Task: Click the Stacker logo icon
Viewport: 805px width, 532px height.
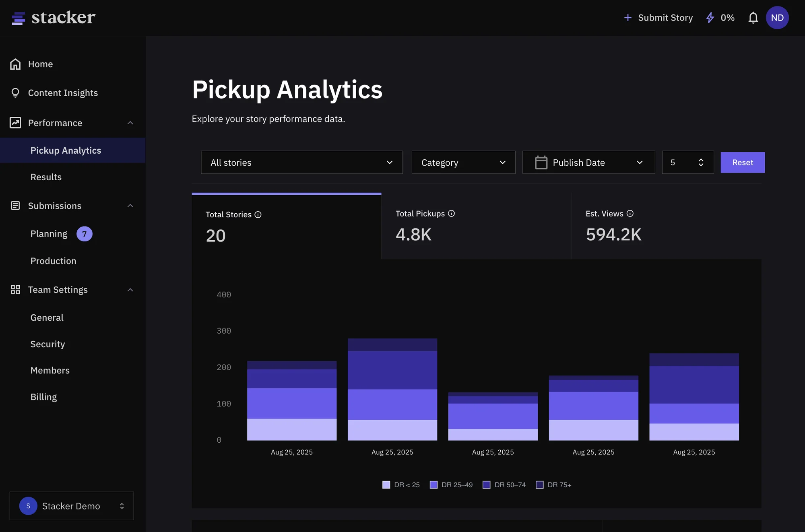Action: click(18, 18)
